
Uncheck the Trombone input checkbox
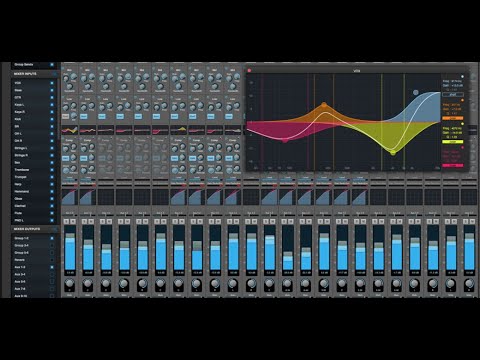coord(52,170)
